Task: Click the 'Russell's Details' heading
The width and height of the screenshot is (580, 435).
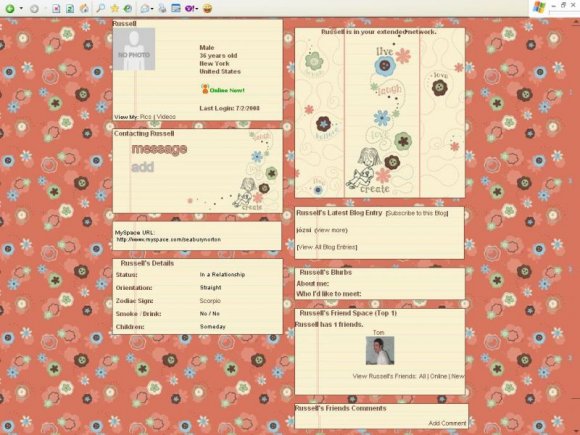Action: (147, 263)
